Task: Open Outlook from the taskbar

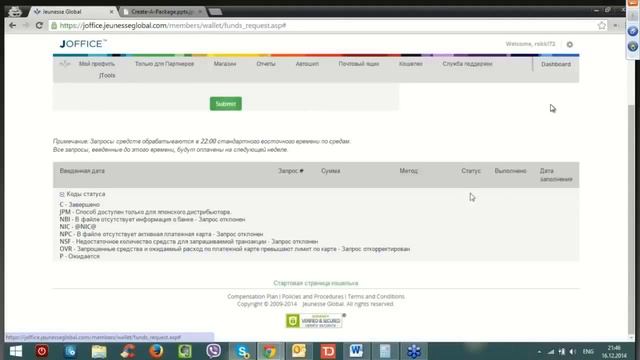Action: click(299, 351)
